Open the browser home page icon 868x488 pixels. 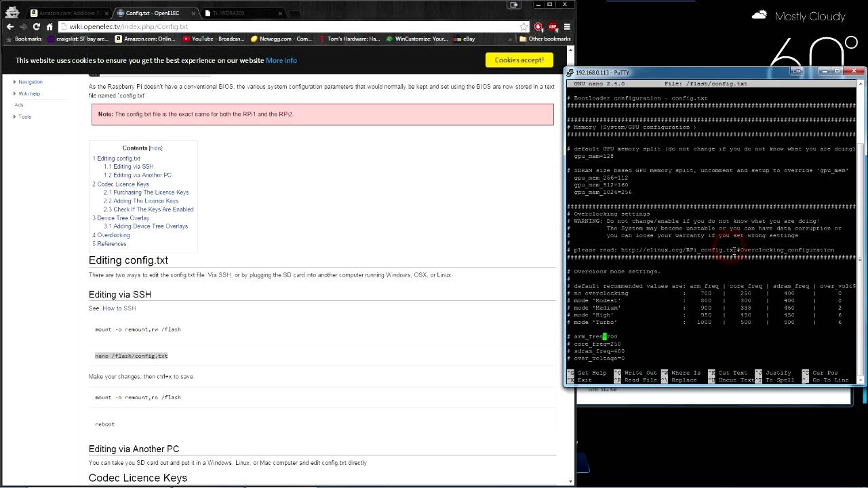50,26
